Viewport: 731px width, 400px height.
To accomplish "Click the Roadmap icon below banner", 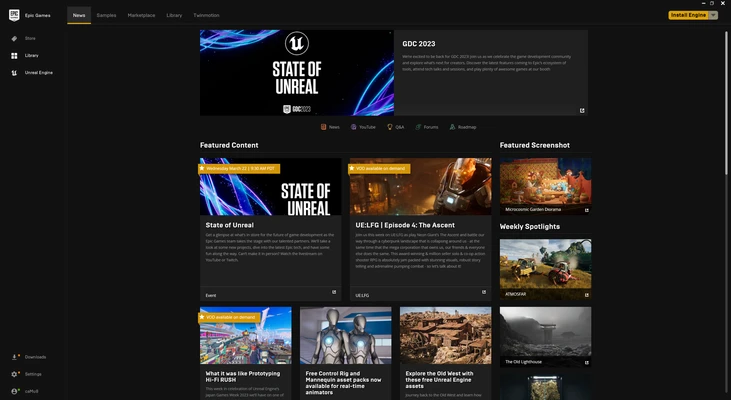I will click(452, 127).
